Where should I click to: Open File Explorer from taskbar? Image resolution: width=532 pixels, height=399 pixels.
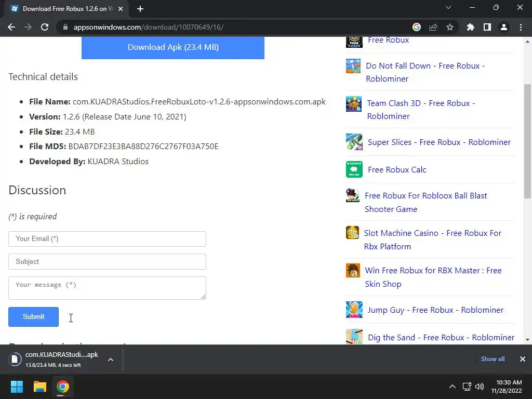[x=39, y=387]
